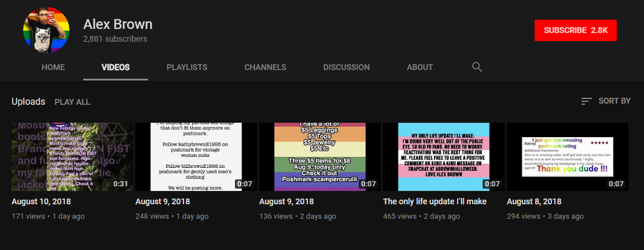644x250 pixels.
Task: Click the '136 views • 2 days ago' text
Action: click(298, 216)
